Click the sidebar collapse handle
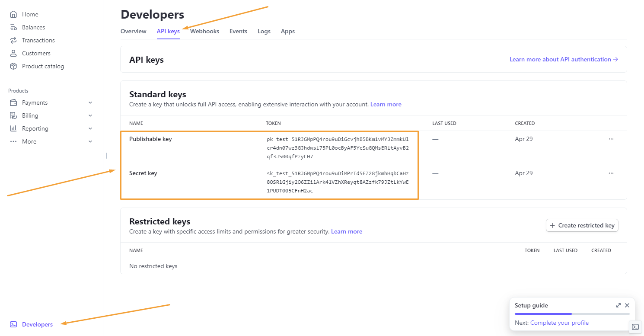 [x=107, y=156]
